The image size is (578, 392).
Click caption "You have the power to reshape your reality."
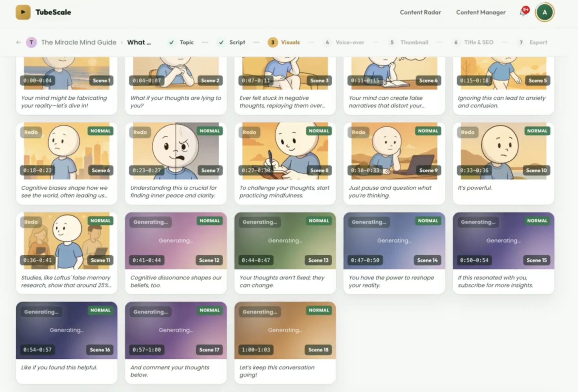391,281
